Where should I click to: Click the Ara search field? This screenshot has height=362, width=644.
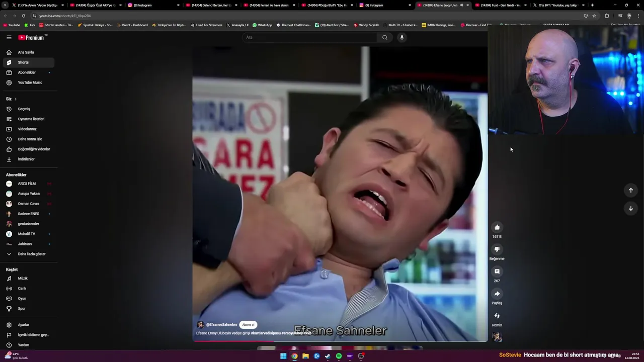coord(309,37)
